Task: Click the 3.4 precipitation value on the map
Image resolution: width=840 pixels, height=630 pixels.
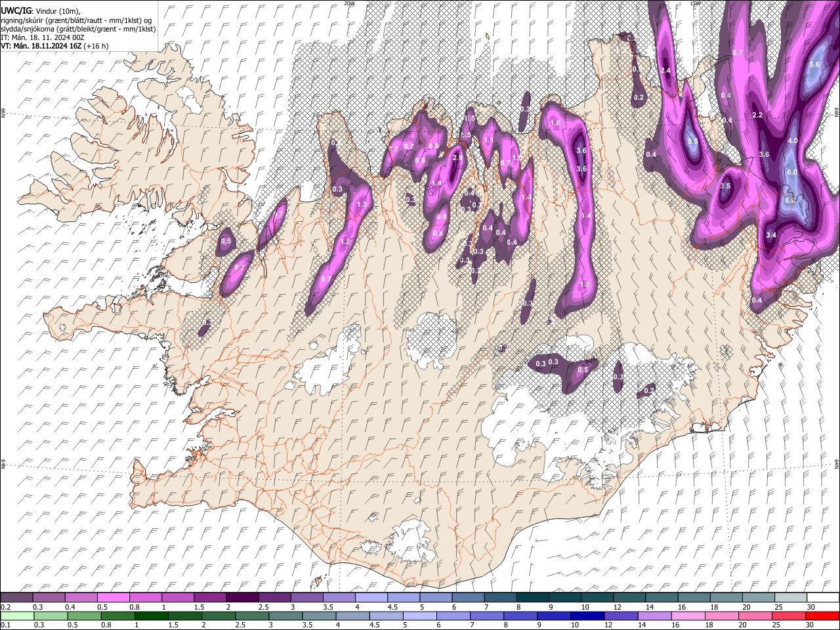Action: 771,235
